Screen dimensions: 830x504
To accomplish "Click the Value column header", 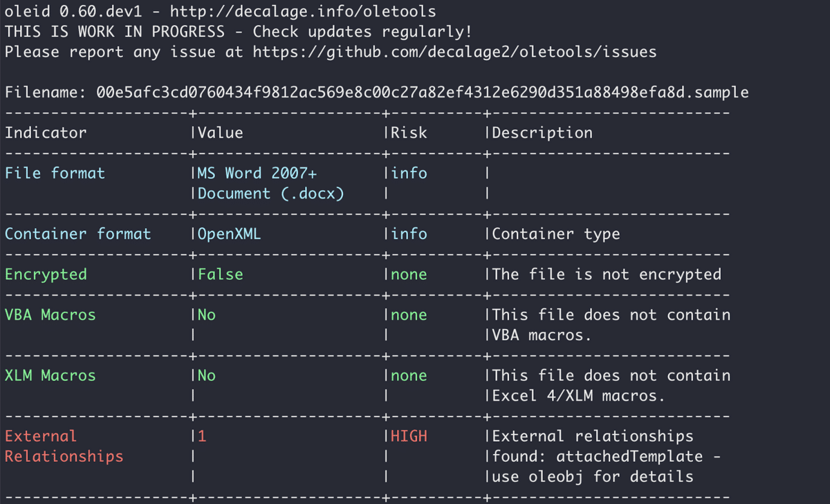I will tap(221, 133).
